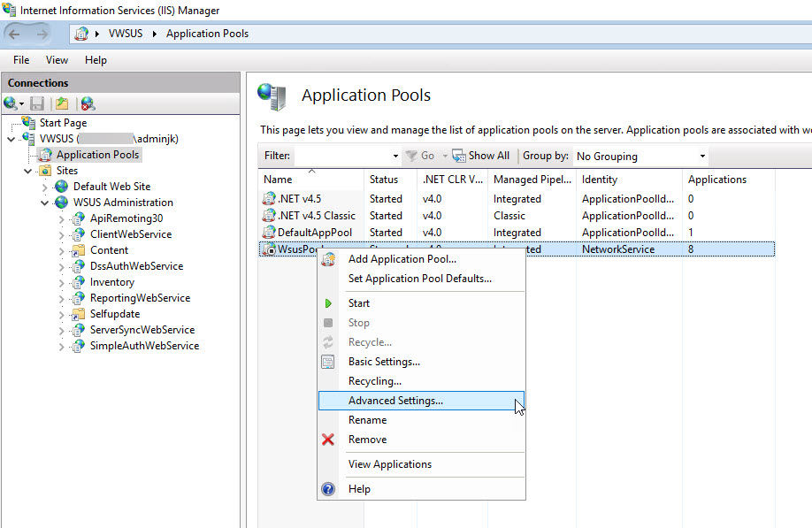
Task: Click the DefaultAppPool row icon
Action: tap(269, 232)
